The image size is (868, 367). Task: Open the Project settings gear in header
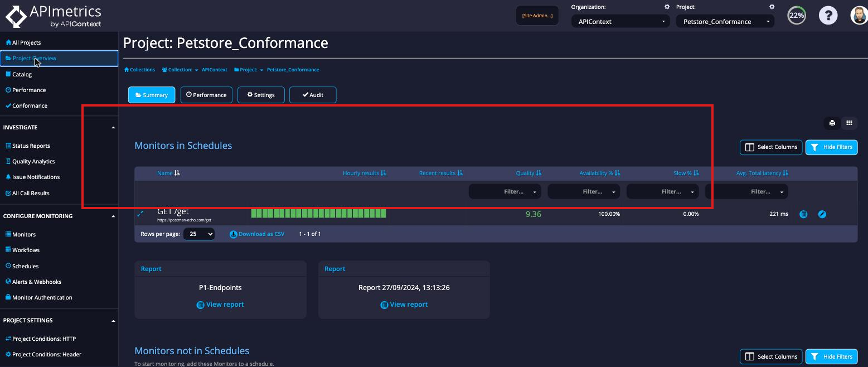[x=772, y=7]
